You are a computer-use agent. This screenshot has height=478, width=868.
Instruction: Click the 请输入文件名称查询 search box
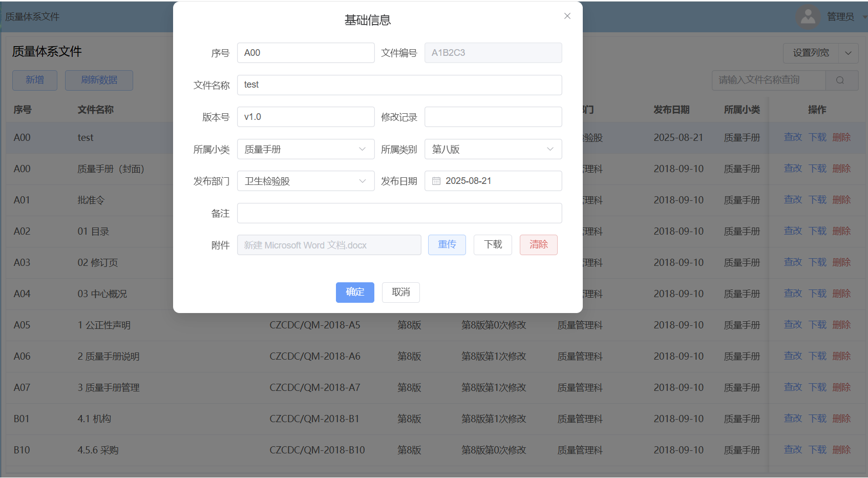click(769, 80)
